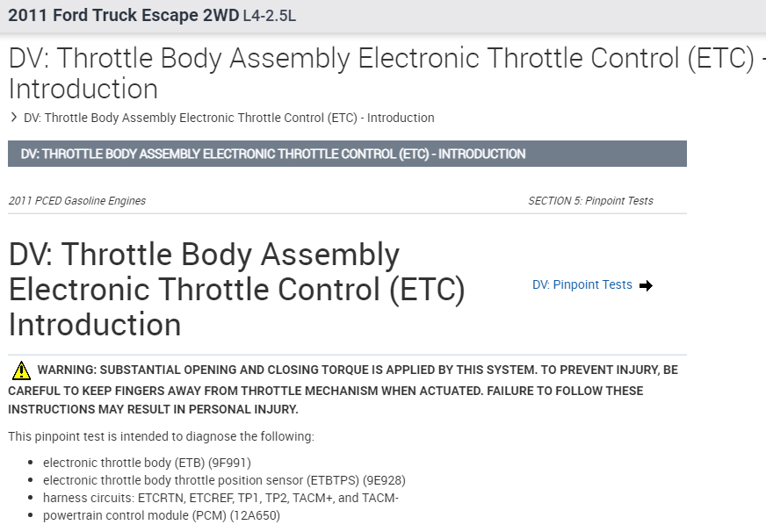Click the top page title ending with (ETC) -

click(387, 59)
